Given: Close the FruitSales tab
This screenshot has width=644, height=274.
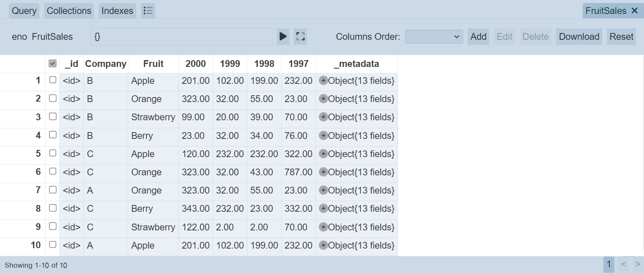Looking at the screenshot, I should click(634, 11).
